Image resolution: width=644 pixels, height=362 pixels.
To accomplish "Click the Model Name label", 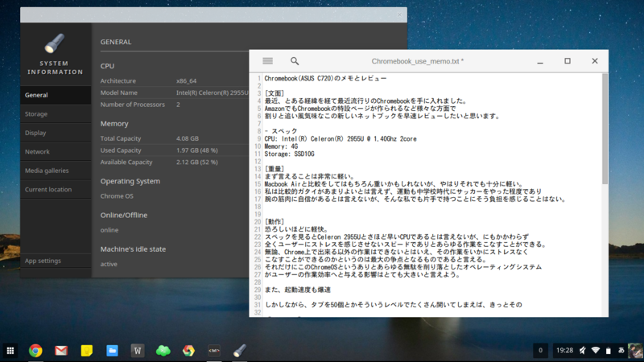I will pos(118,93).
